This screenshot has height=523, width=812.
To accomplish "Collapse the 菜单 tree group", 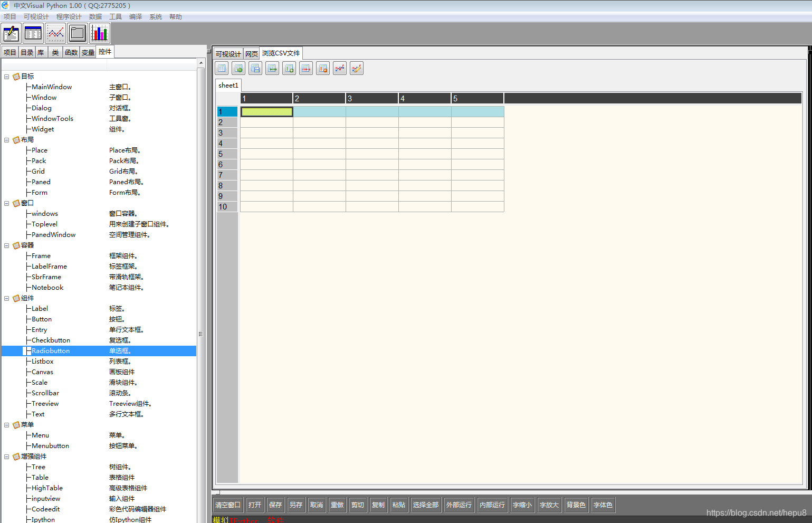I will coord(7,425).
